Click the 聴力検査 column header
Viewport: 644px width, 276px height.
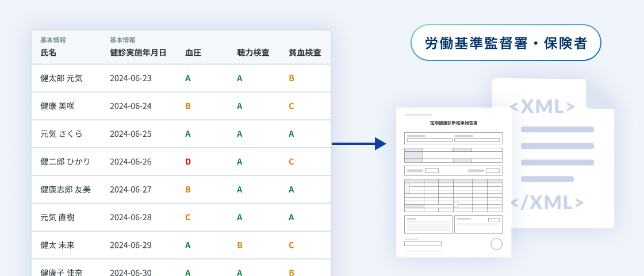point(253,52)
